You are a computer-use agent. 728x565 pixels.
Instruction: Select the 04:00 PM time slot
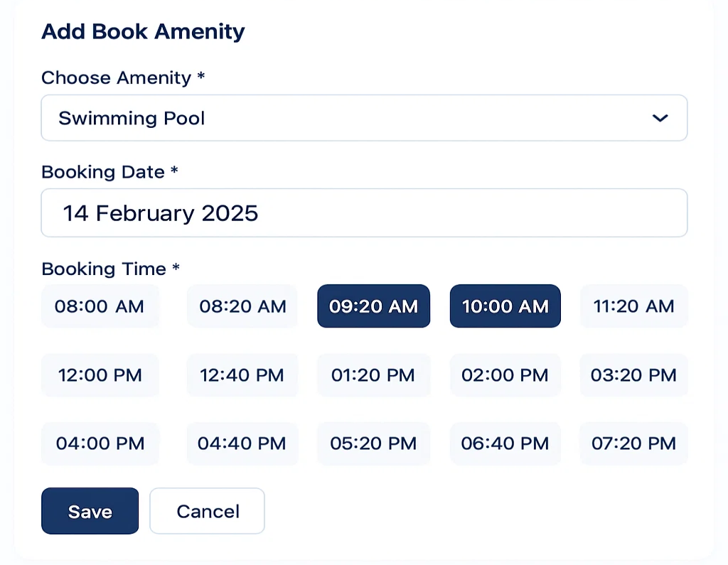(x=100, y=443)
